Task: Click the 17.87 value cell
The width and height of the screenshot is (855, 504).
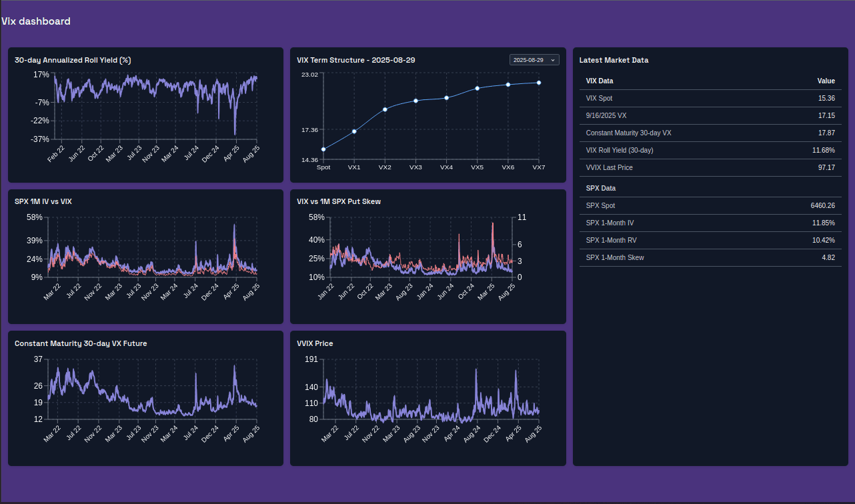Action: click(x=826, y=133)
